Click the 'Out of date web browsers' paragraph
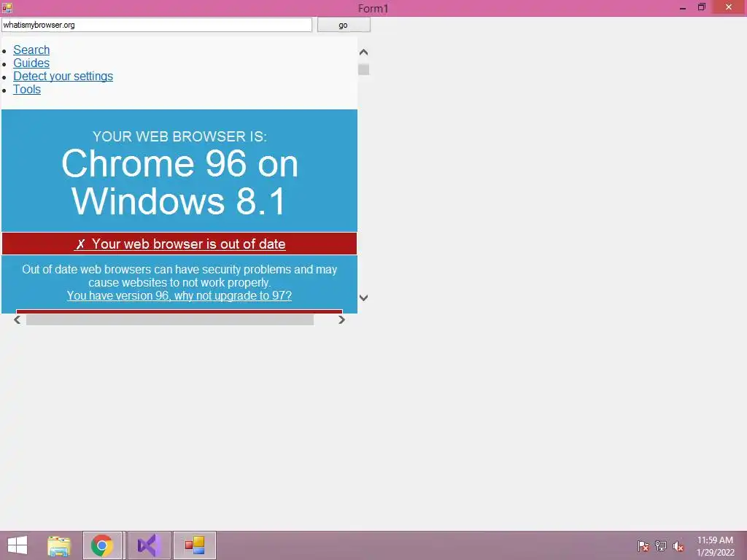The image size is (747, 560). 179,276
